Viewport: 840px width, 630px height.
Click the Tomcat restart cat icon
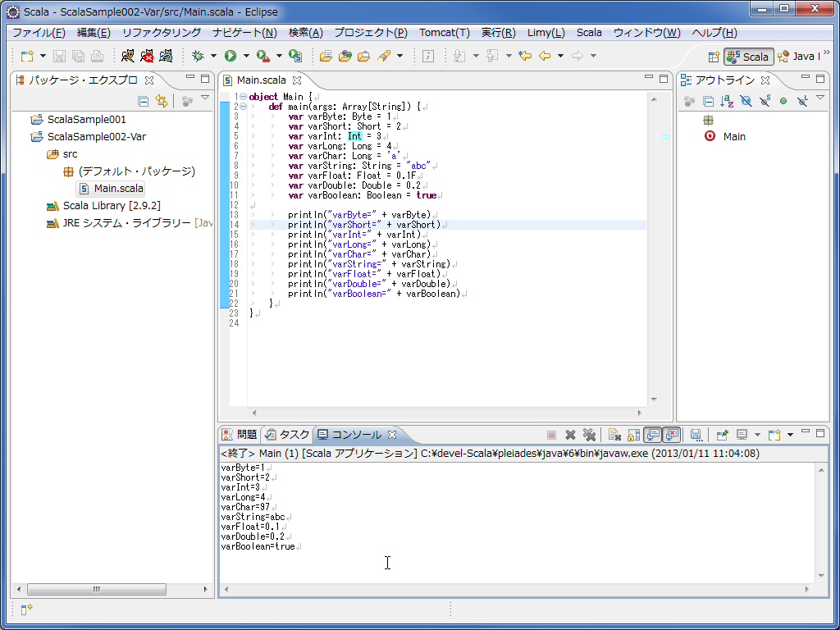tap(166, 56)
